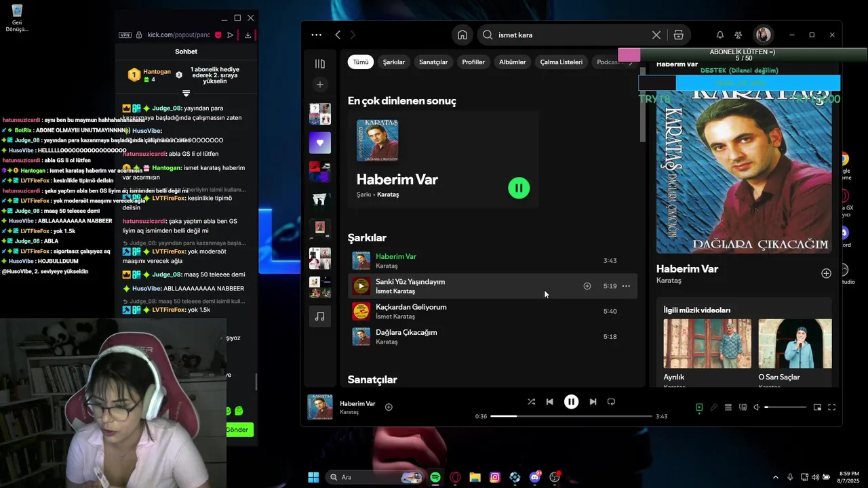Open the three-dot Spotify menu
Image resolution: width=868 pixels, height=488 pixels.
click(316, 35)
